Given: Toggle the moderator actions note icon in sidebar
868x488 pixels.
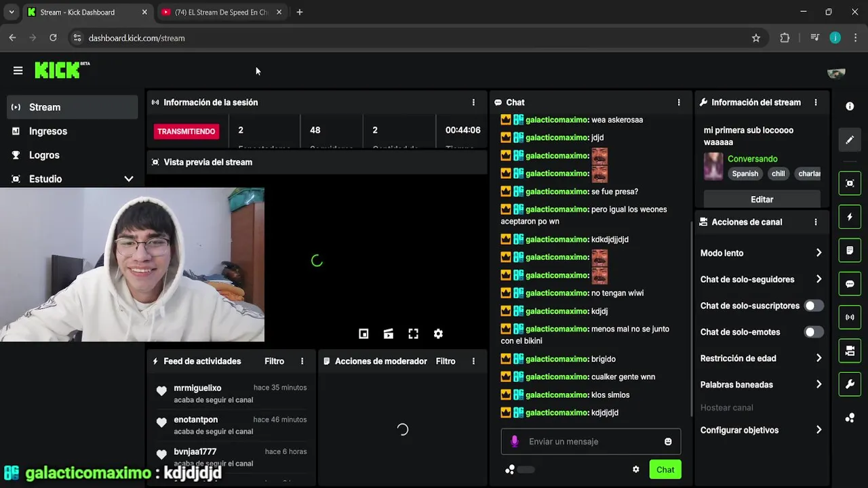Looking at the screenshot, I should pyautogui.click(x=850, y=250).
